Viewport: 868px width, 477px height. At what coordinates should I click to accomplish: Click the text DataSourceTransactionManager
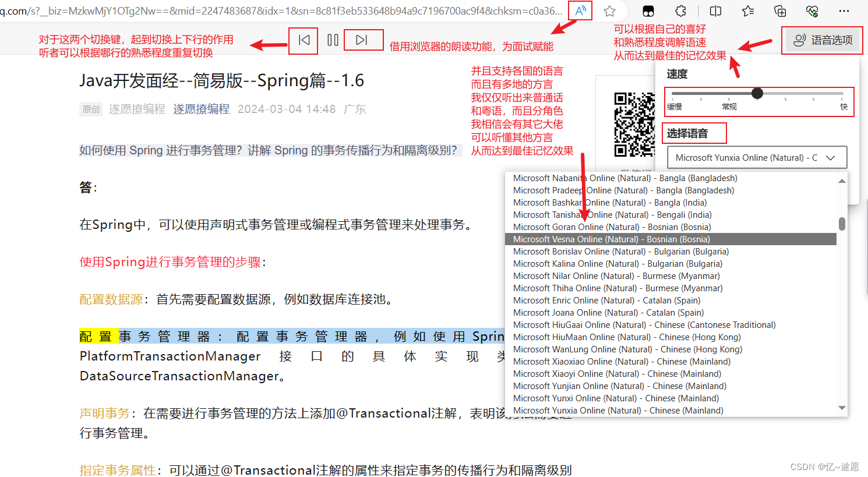179,376
